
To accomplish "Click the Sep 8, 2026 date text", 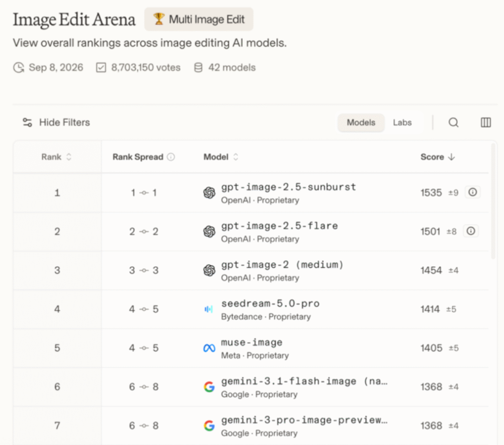I will (56, 67).
